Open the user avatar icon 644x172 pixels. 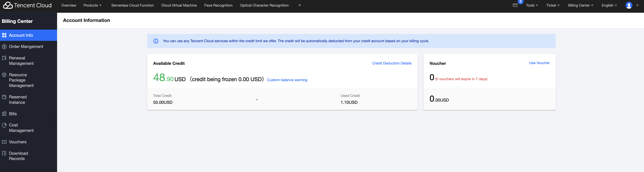(x=629, y=5)
